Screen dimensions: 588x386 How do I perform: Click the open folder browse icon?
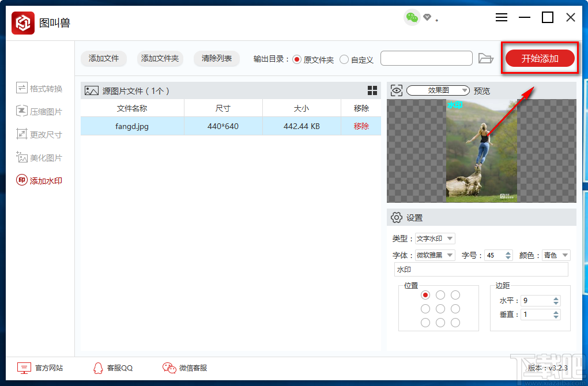point(485,58)
